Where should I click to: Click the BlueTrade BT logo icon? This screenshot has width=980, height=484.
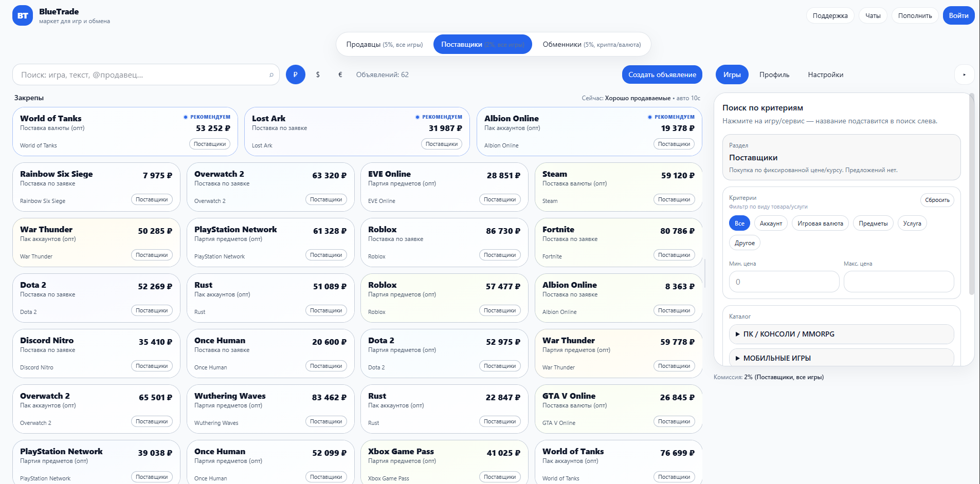point(23,15)
